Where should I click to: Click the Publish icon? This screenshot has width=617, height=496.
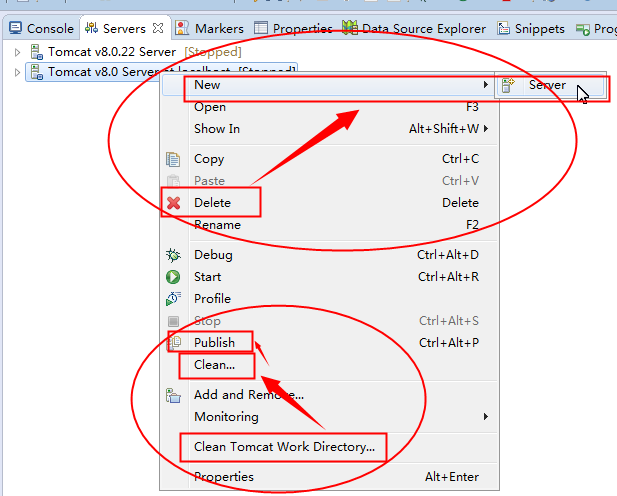click(x=175, y=342)
